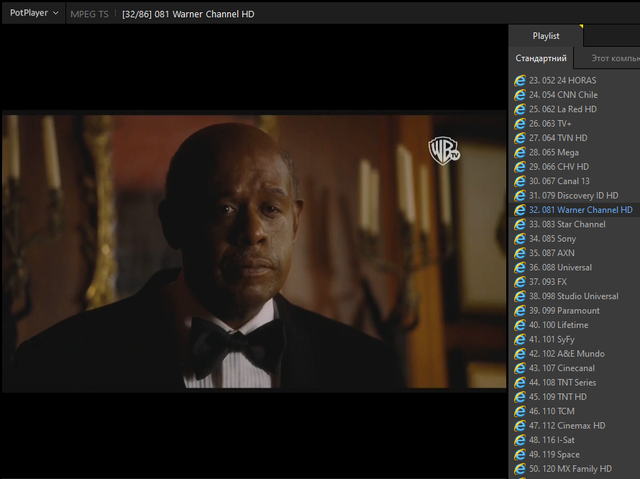
Task: Click icon beside 40. 100 Lifetime
Action: pos(520,325)
